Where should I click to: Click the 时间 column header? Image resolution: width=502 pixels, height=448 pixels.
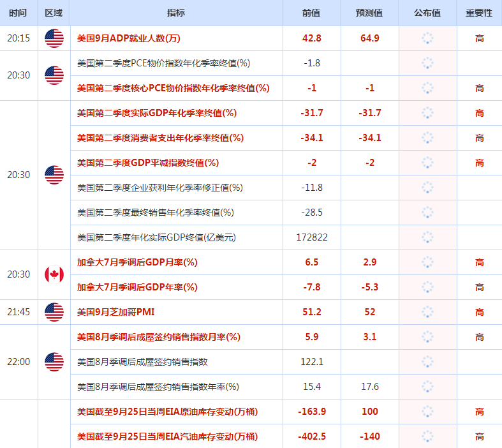click(18, 13)
